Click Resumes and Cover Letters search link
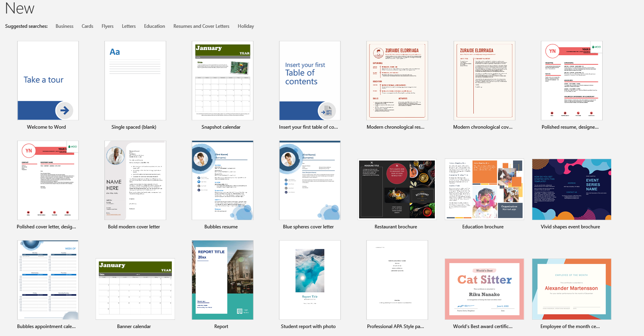The height and width of the screenshot is (336, 644). coord(201,26)
